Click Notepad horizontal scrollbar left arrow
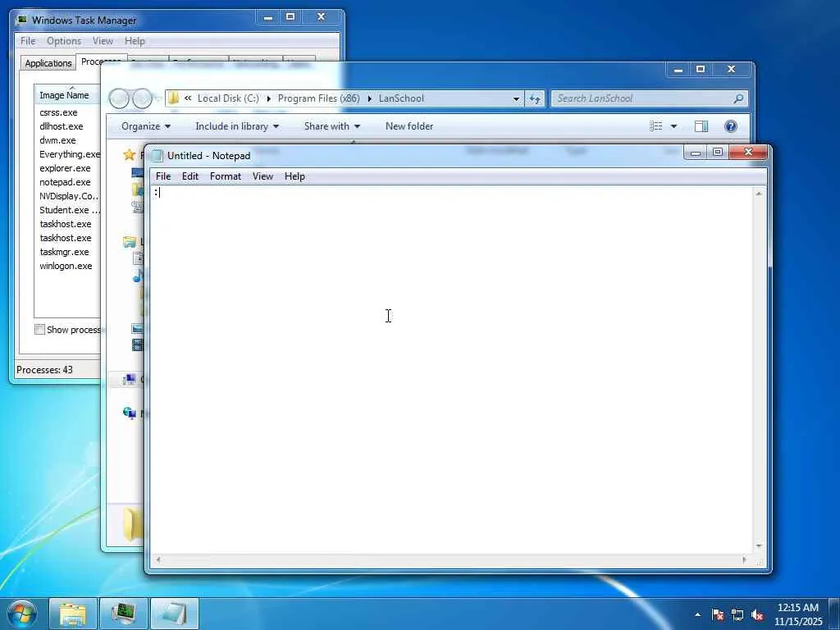Screen dimensions: 840x630 pyautogui.click(x=158, y=560)
